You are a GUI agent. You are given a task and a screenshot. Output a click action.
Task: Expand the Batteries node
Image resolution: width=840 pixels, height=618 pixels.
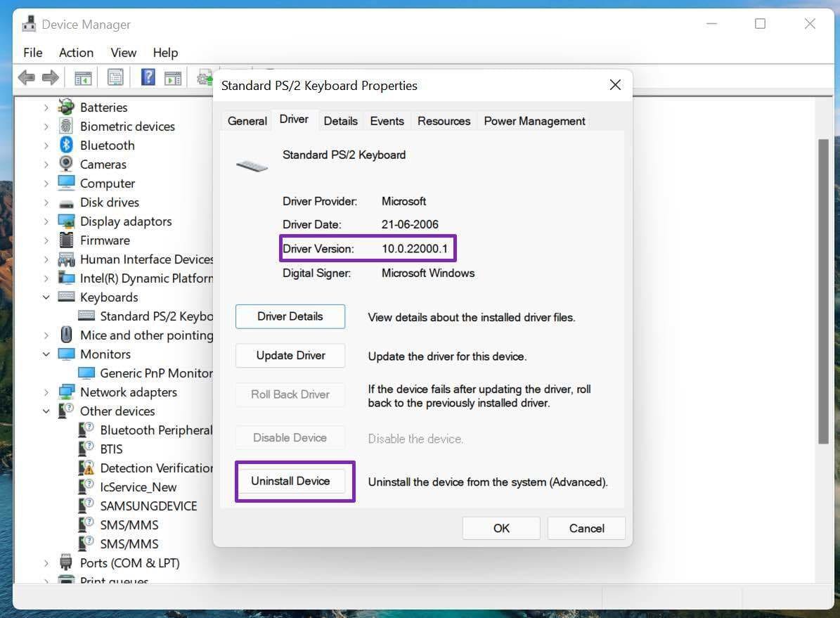coord(46,108)
